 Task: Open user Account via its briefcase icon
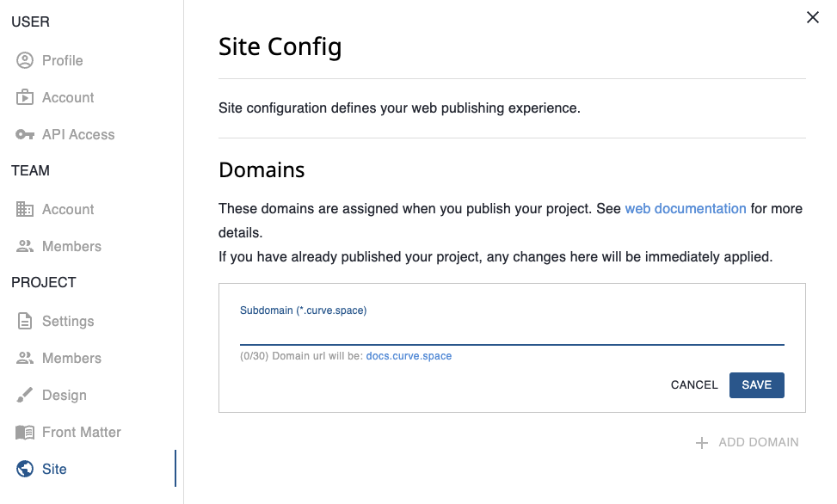[26, 97]
